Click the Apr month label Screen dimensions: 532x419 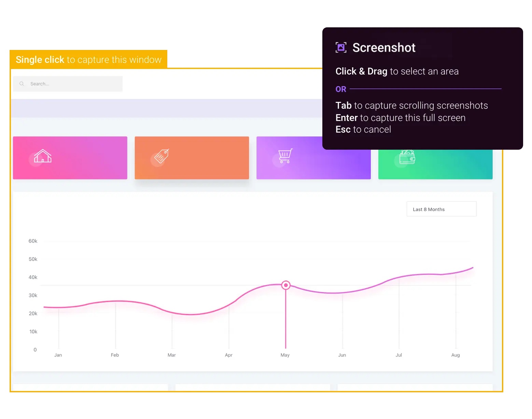[x=229, y=355]
